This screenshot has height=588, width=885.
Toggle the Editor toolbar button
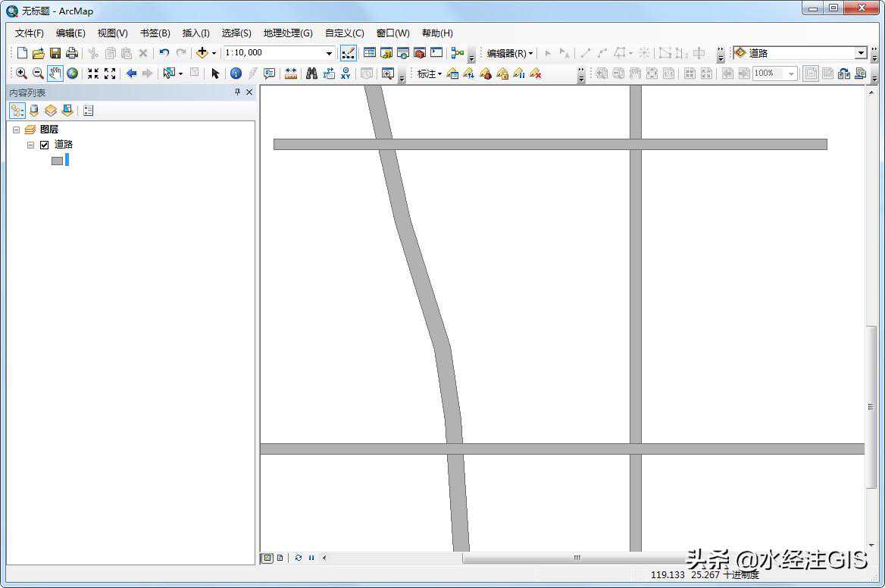(348, 53)
